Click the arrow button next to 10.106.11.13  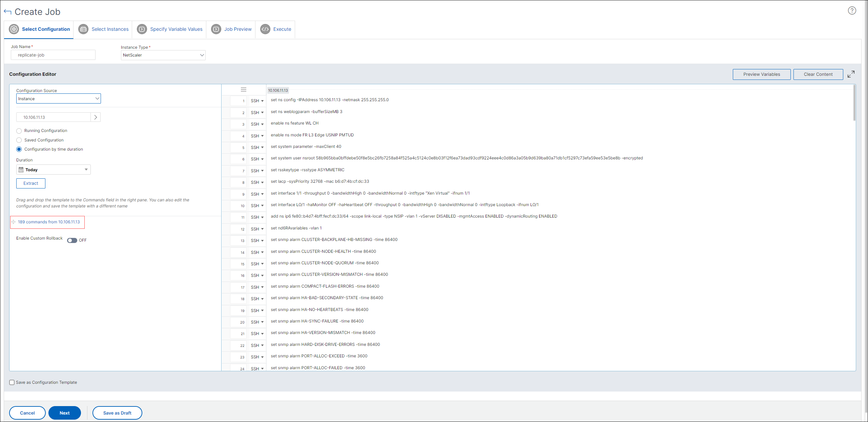click(x=96, y=117)
